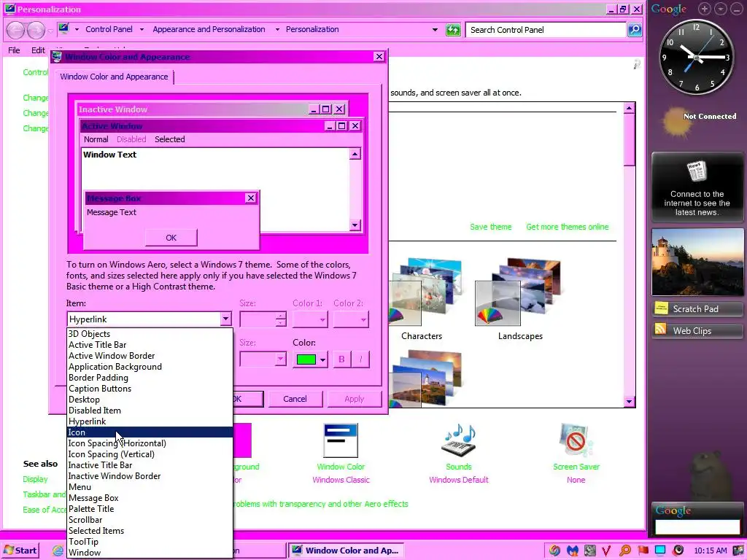
Task: Choose the highlighted Icon item
Action: tap(150, 432)
